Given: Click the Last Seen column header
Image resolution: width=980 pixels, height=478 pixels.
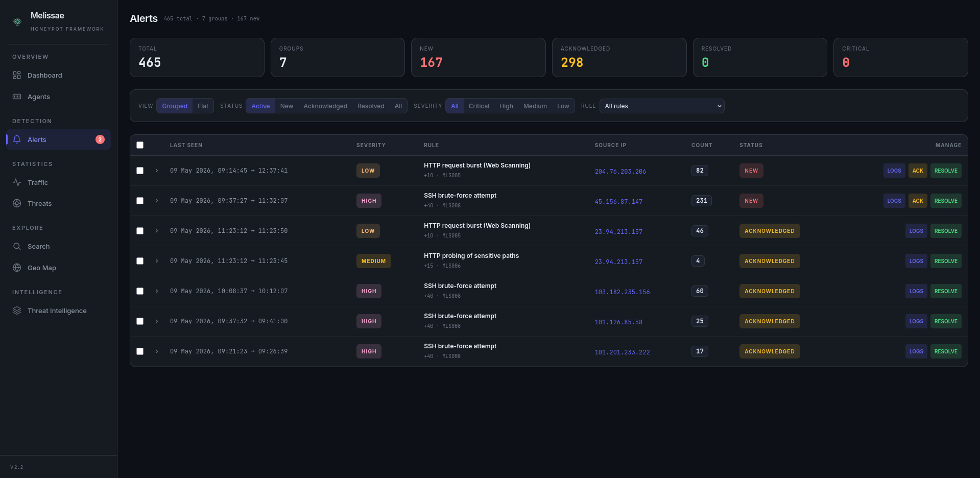Looking at the screenshot, I should [186, 145].
